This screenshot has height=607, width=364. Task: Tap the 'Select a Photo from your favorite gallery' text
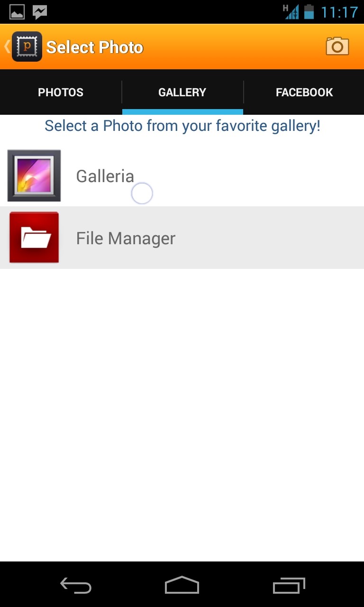pos(182,126)
